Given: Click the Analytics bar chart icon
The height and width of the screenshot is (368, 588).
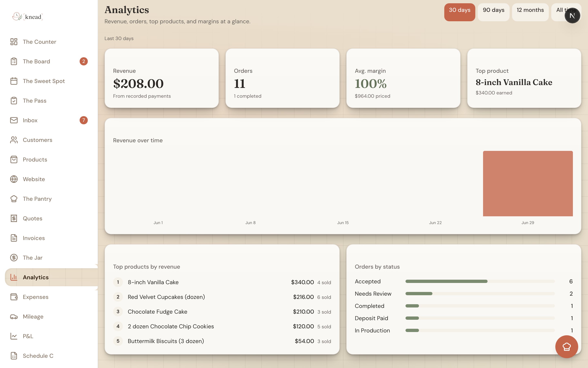Looking at the screenshot, I should click(14, 277).
